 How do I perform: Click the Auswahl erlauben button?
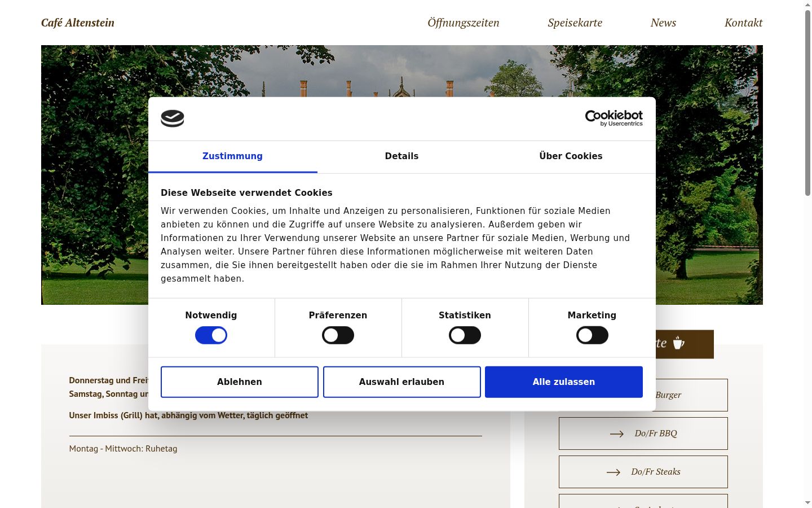tap(402, 382)
